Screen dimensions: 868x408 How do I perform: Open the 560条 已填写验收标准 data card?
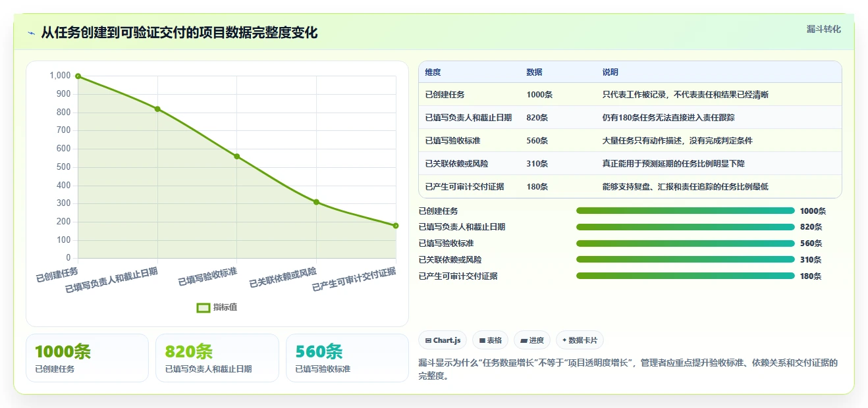point(348,358)
